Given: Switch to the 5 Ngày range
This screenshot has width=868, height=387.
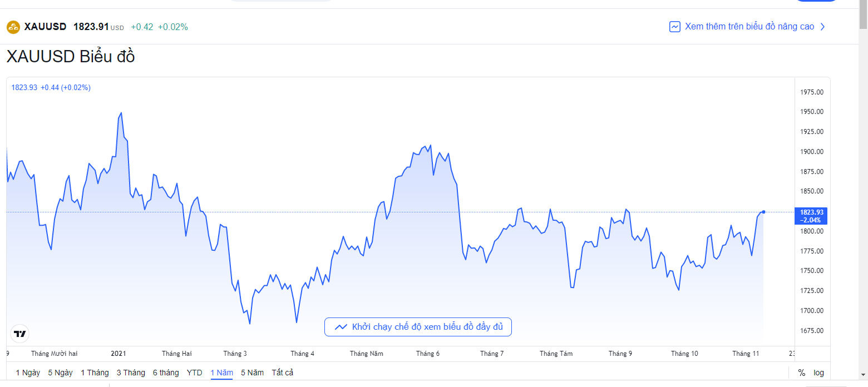Looking at the screenshot, I should click(60, 373).
